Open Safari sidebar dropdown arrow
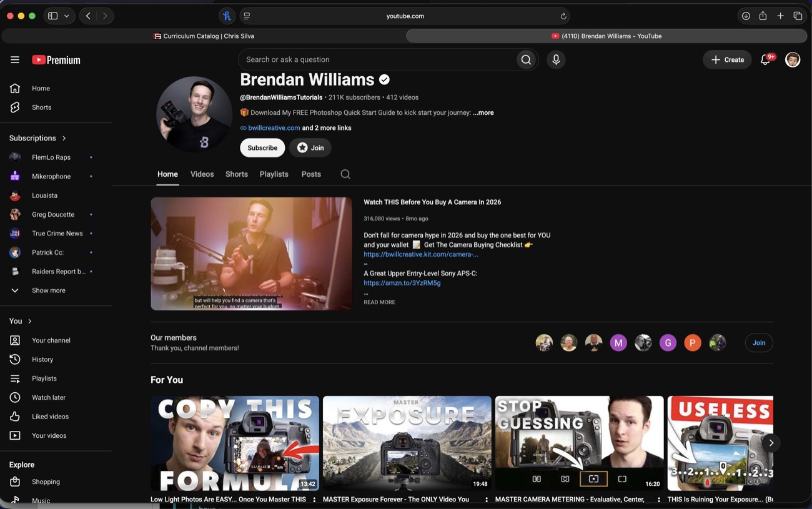Image resolution: width=812 pixels, height=509 pixels. pos(66,16)
